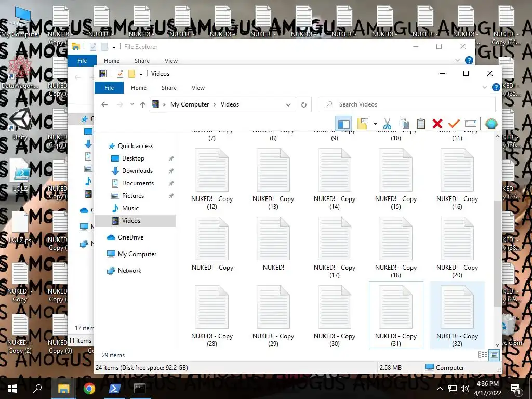Open the Videos window Share tab
Screen dimensions: 532x399
(169, 87)
